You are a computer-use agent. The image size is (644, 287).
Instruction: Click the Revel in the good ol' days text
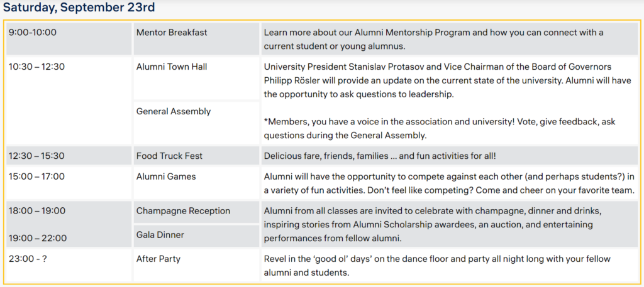click(x=438, y=266)
